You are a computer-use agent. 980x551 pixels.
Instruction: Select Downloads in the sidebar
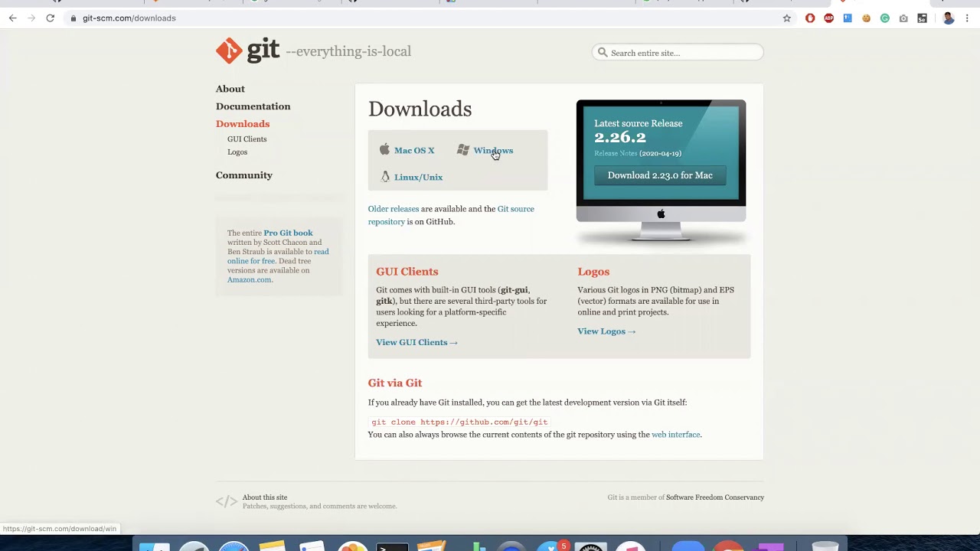tap(243, 124)
